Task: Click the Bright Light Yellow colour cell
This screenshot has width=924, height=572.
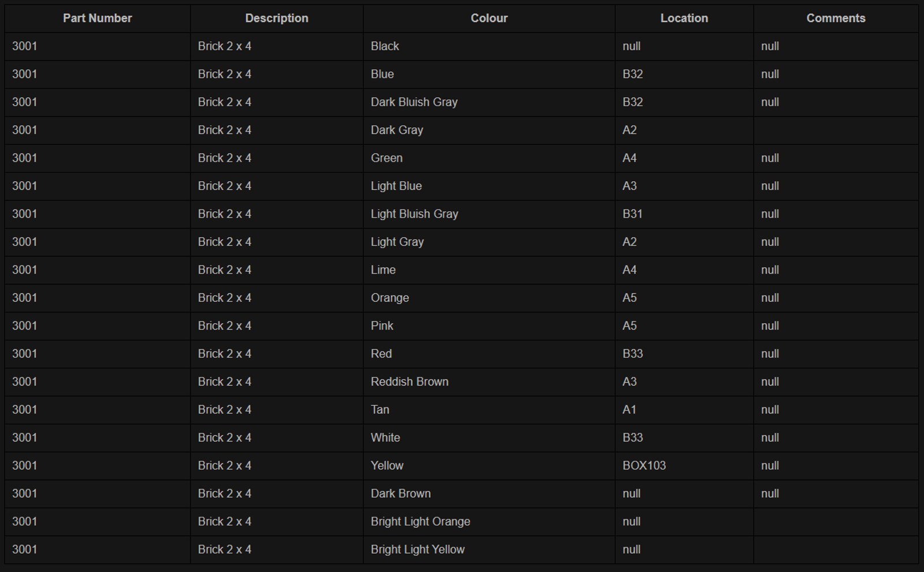Action: coord(418,549)
